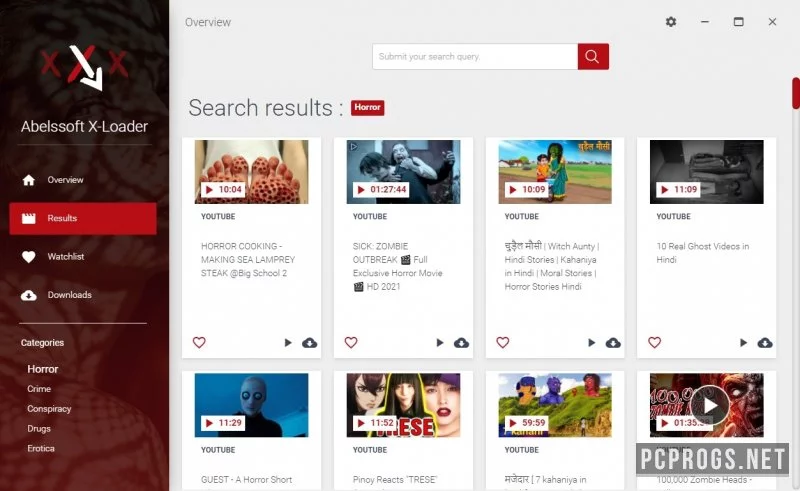Play 10 Real Ghost Videos from card footer

pos(743,343)
